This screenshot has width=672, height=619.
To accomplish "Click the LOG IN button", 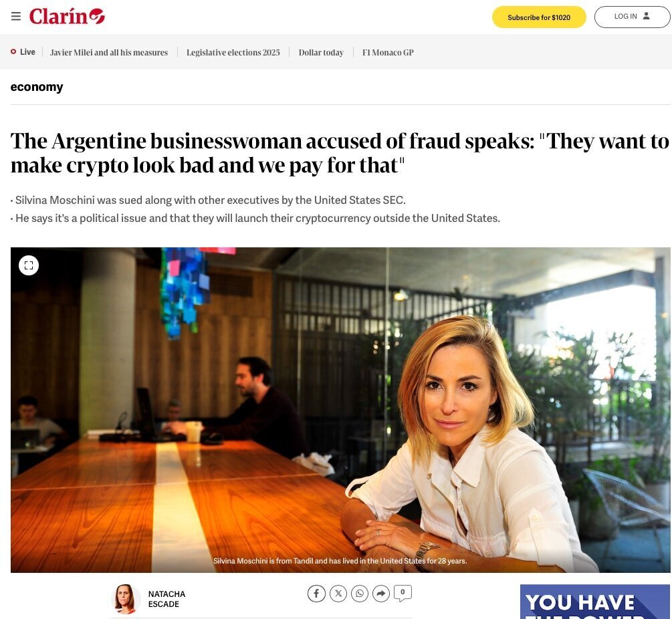I will pos(632,17).
